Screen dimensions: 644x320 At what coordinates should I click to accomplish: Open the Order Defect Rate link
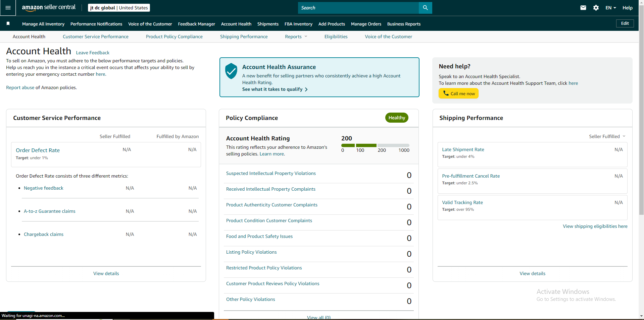(38, 150)
